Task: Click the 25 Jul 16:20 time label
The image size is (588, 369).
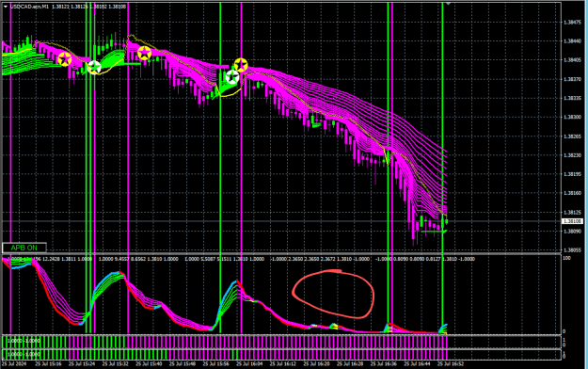Action: click(316, 363)
